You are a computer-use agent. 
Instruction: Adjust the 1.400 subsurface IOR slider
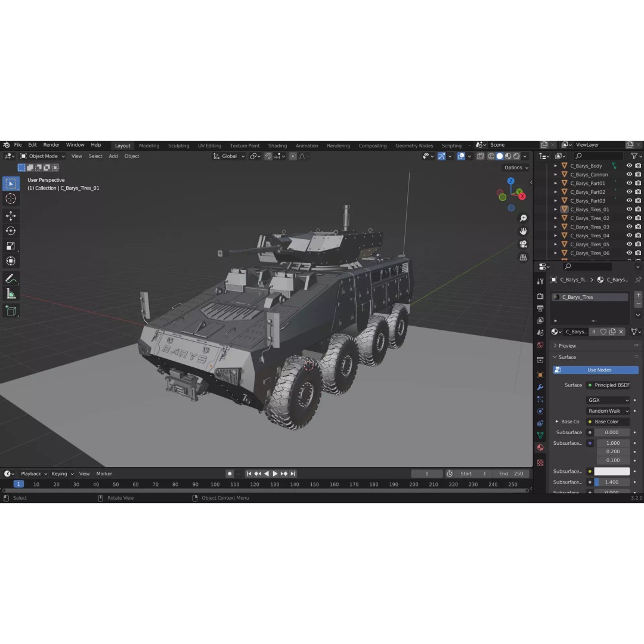coord(612,482)
